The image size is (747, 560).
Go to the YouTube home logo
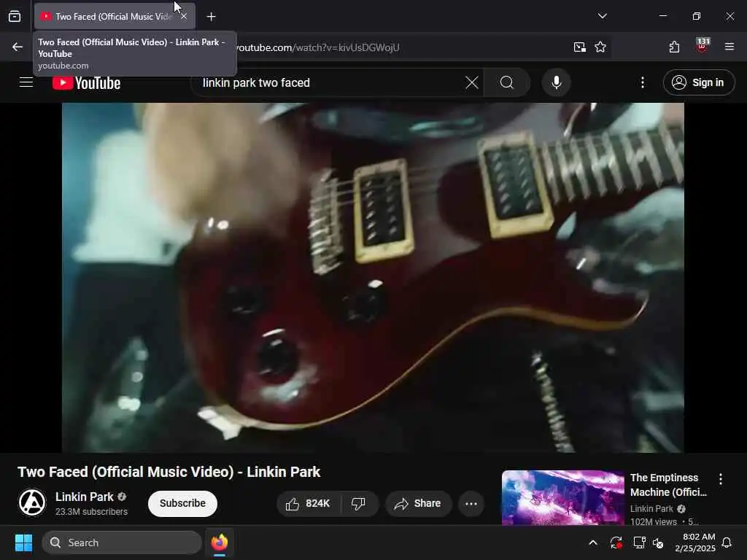tap(86, 83)
